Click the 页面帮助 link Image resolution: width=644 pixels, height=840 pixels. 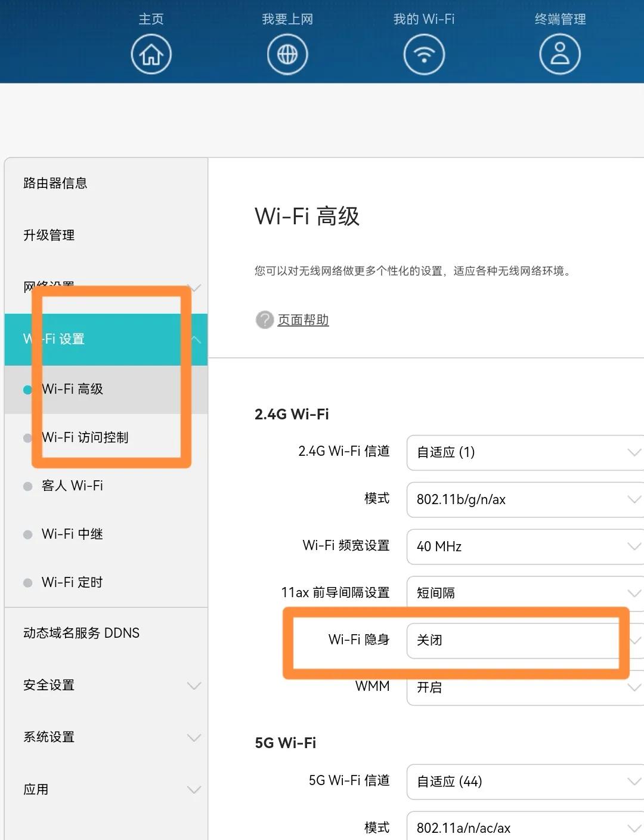point(302,320)
